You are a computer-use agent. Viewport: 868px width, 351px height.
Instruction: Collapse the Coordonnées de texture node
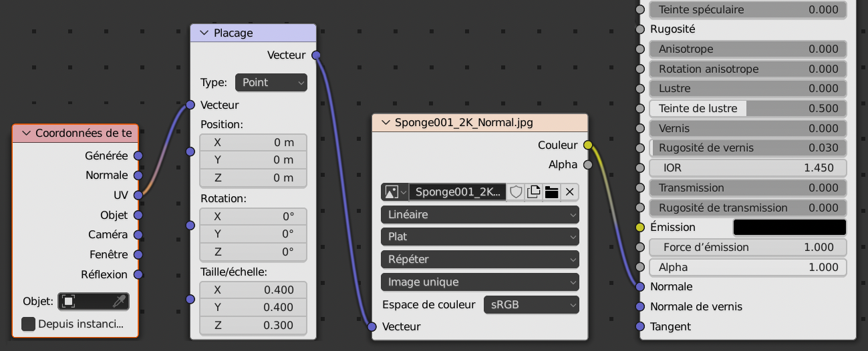pyautogui.click(x=26, y=133)
